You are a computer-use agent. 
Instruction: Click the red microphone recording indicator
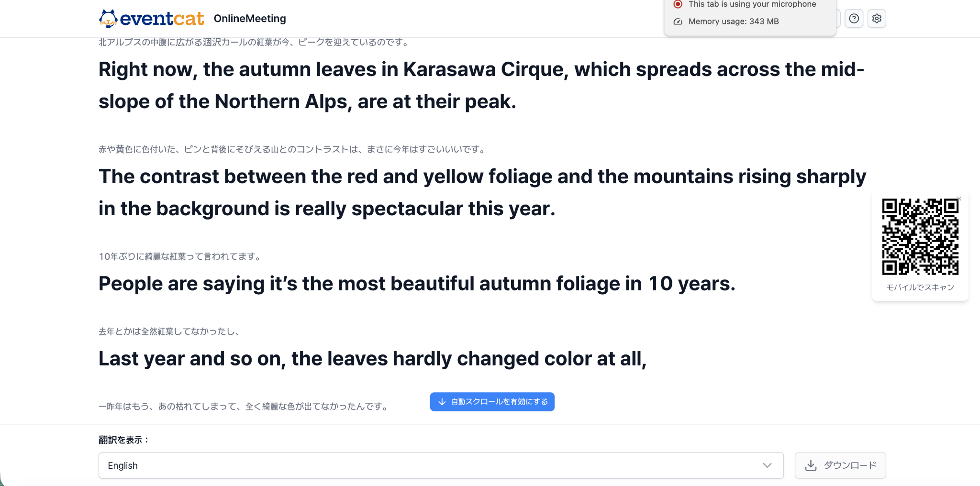(x=678, y=4)
